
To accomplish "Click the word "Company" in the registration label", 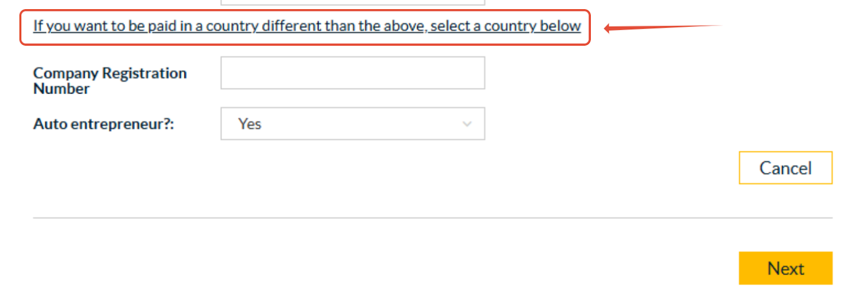I will 66,73.
